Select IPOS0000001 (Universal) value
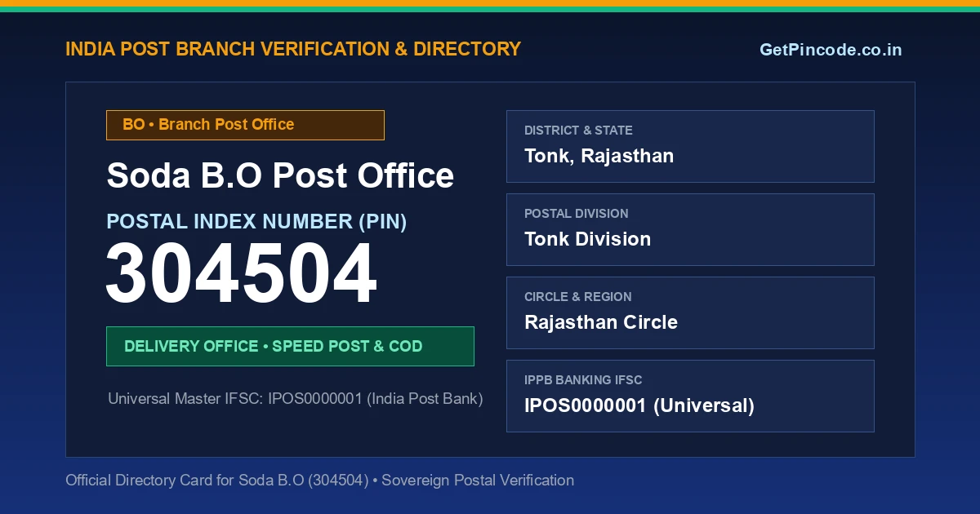 (x=639, y=405)
